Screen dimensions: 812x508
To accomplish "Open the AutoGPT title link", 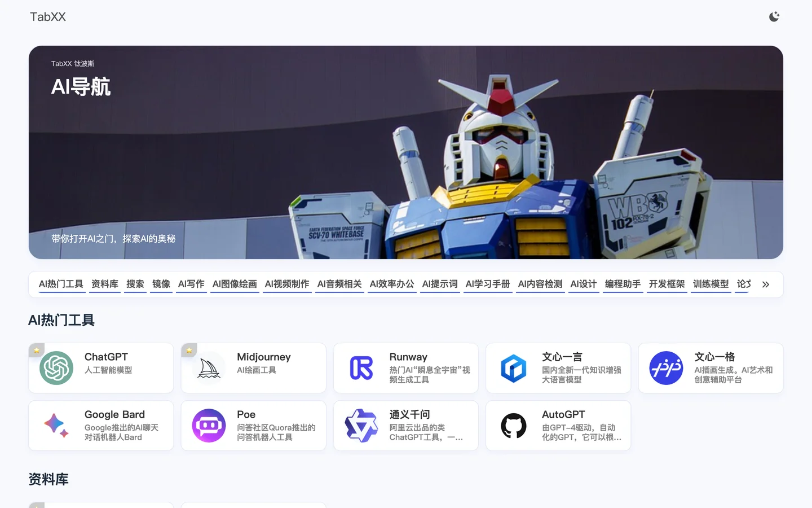I will pos(563,415).
